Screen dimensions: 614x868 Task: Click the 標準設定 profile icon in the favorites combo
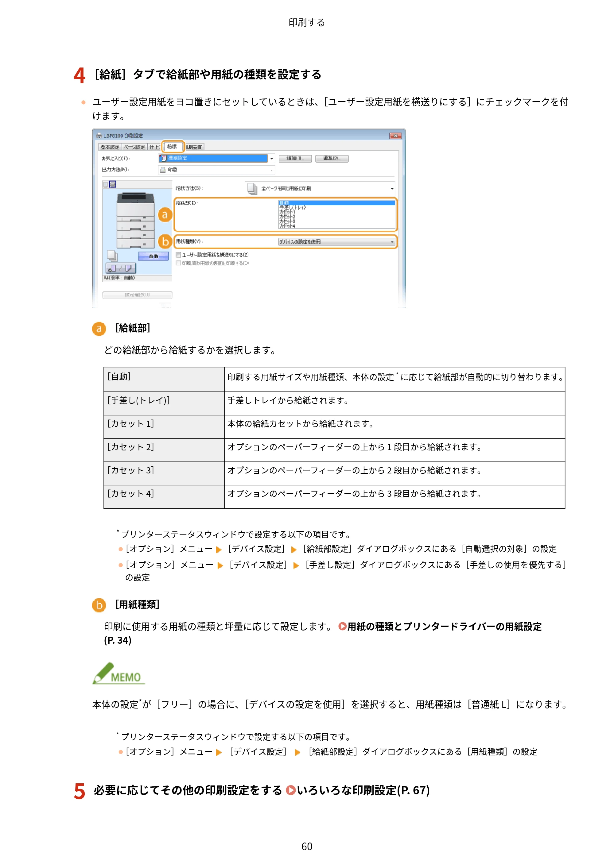(x=164, y=158)
